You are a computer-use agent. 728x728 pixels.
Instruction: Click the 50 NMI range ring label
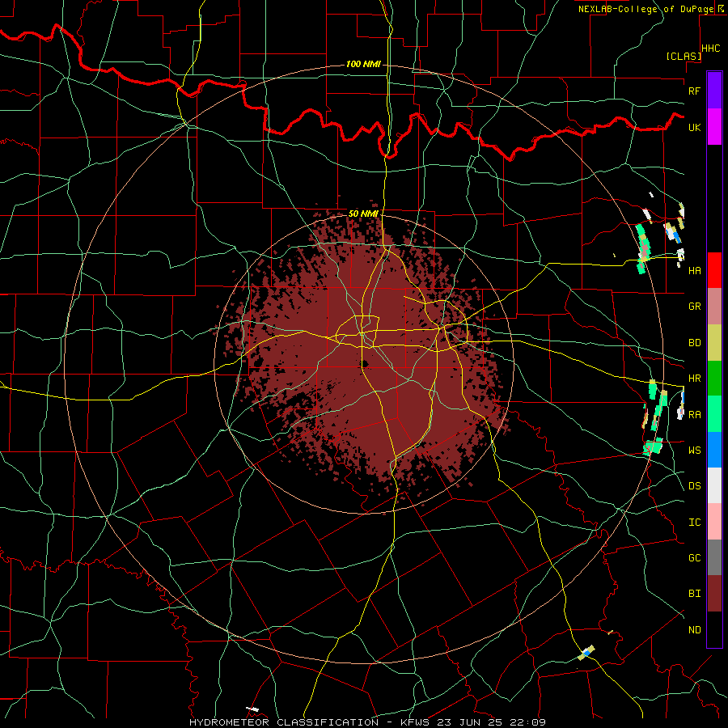363,214
